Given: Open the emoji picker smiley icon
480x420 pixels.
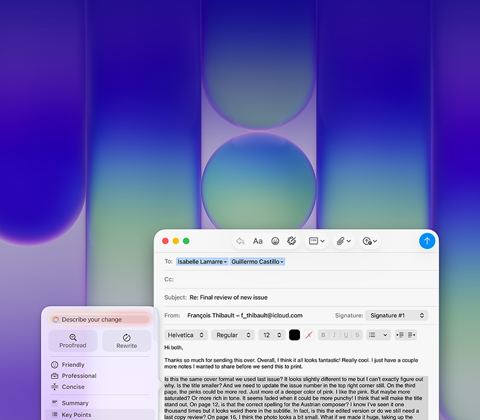Looking at the screenshot, I should [275, 241].
